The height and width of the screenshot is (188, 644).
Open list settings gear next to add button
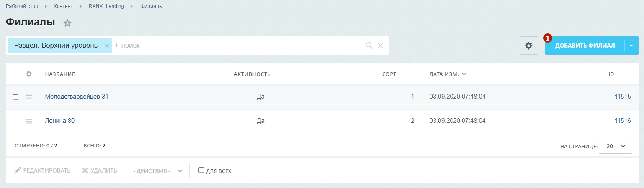(528, 46)
